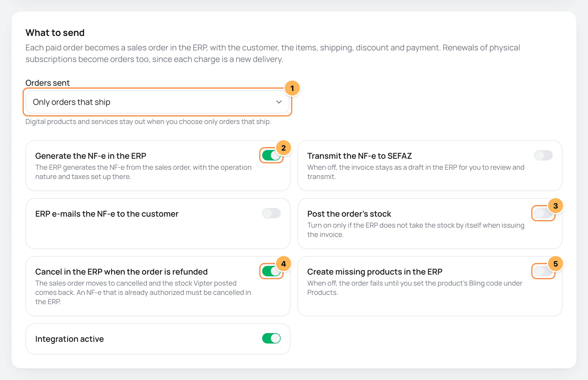Viewport: 588px width, 380px height.
Task: Enable Post the order's stock switch
Action: click(543, 213)
